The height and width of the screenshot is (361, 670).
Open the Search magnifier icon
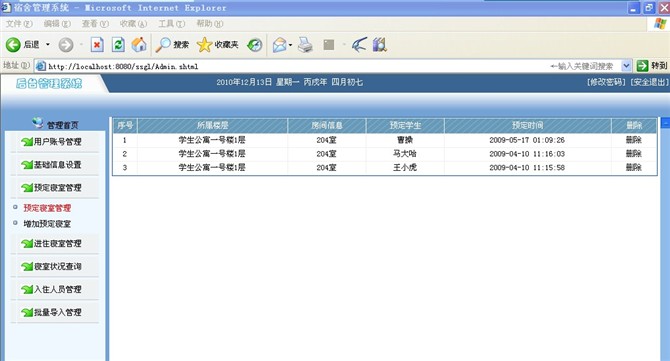[x=163, y=44]
